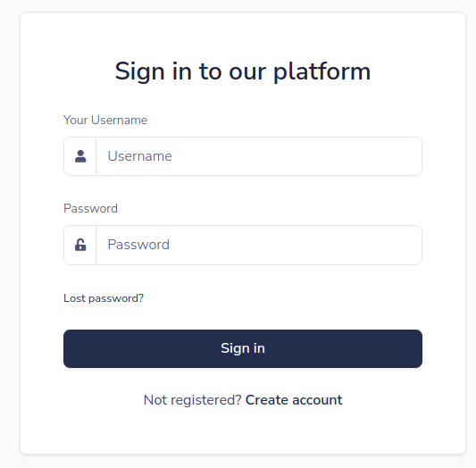Click the icon box beside Username field
Image resolution: width=476 pixels, height=468 pixels.
tap(80, 156)
